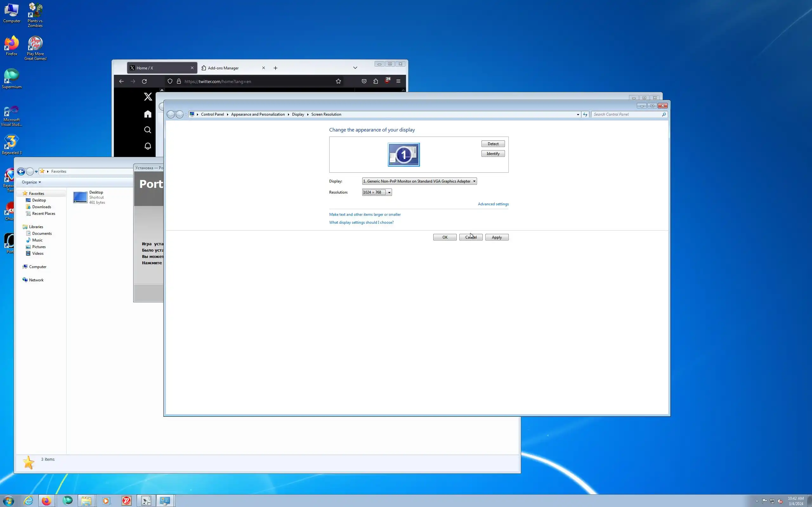Click the Detect button
Image resolution: width=812 pixels, height=507 pixels.
[493, 144]
